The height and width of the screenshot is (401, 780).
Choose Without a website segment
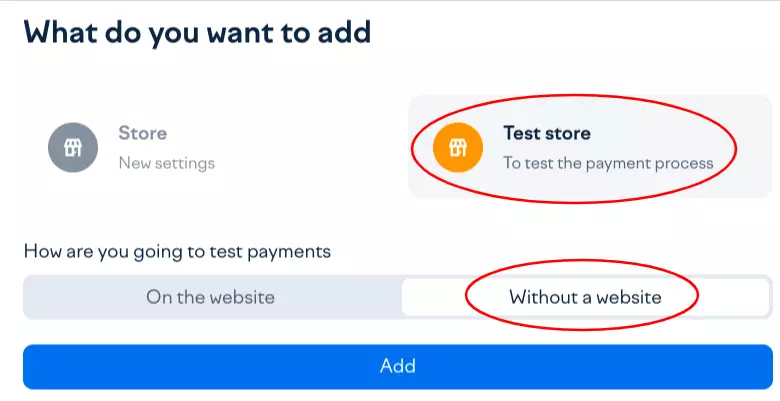pos(585,297)
